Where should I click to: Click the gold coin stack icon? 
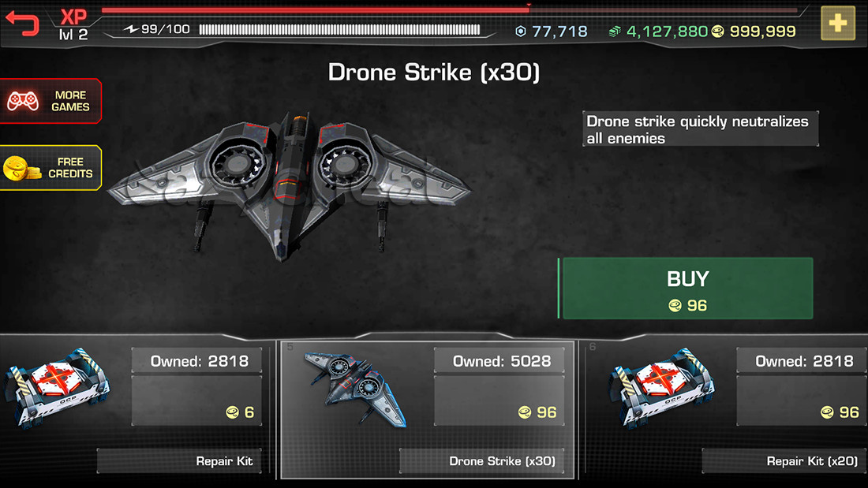tap(22, 168)
